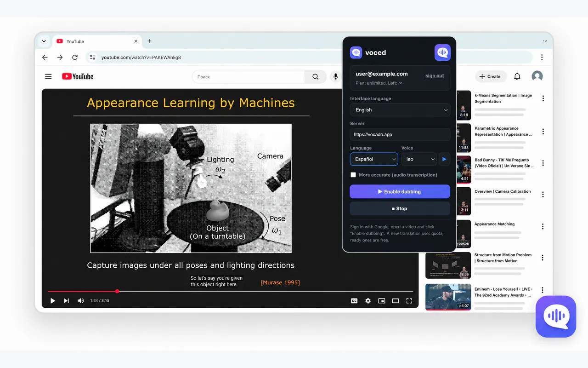
Task: Click the browser address bar
Action: pyautogui.click(x=309, y=57)
